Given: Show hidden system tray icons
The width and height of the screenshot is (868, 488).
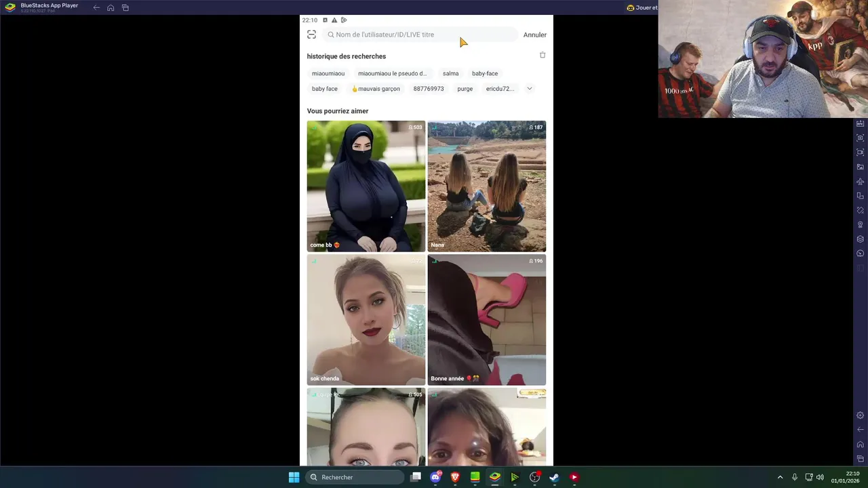Looking at the screenshot, I should (780, 477).
